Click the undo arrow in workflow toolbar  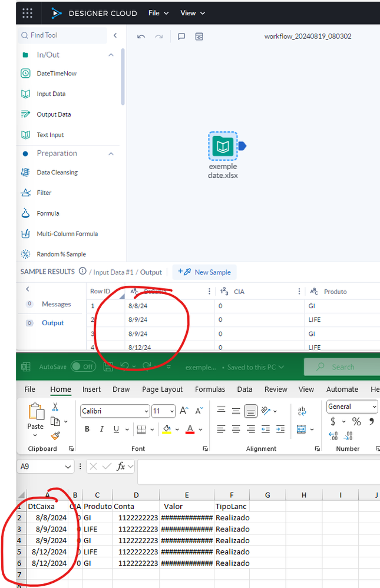pos(141,37)
